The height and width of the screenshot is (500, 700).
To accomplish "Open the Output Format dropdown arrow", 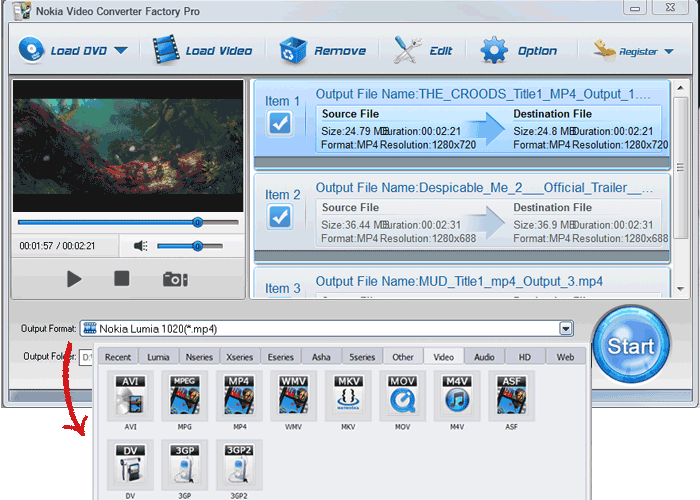I will (566, 329).
